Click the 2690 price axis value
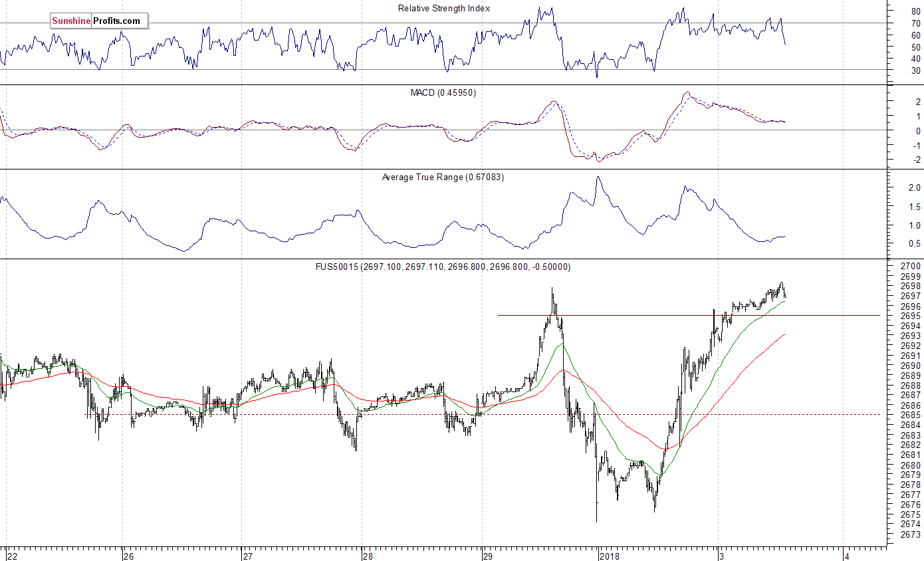Viewport: 924px width, 561px height. [x=912, y=366]
